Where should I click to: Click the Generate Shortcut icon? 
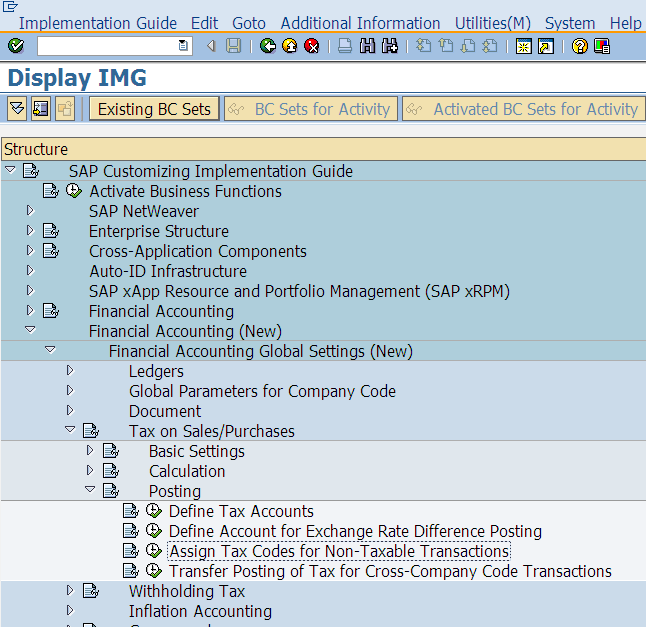click(x=546, y=46)
